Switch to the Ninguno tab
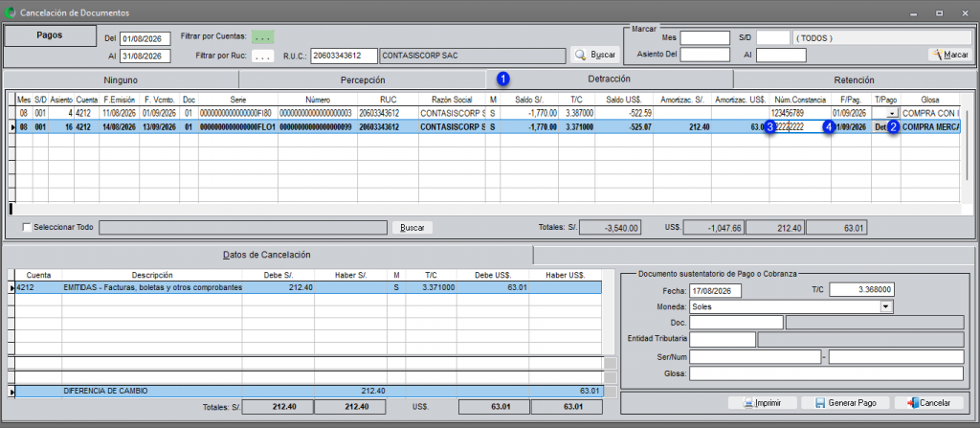This screenshot has height=428, width=980. coord(122,79)
